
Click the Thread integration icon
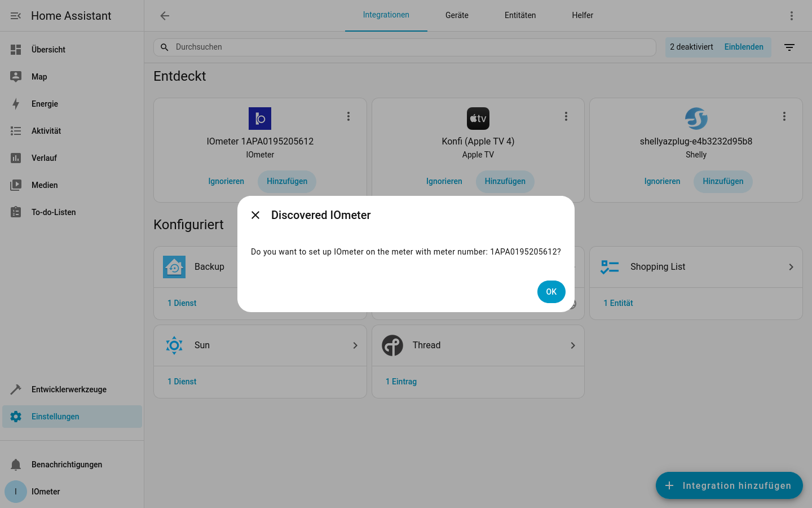[392, 345]
